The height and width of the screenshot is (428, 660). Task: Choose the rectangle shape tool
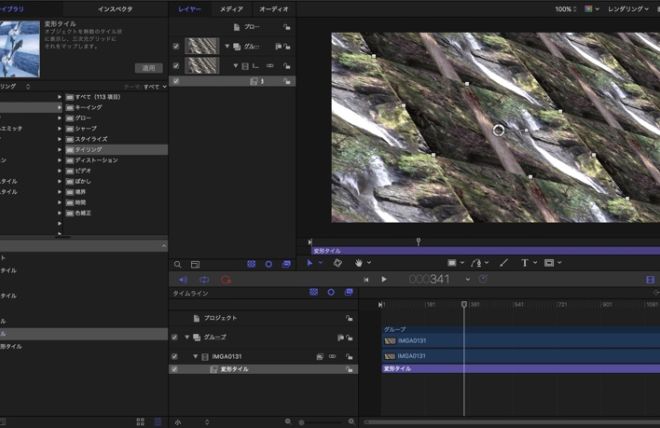pyautogui.click(x=452, y=263)
